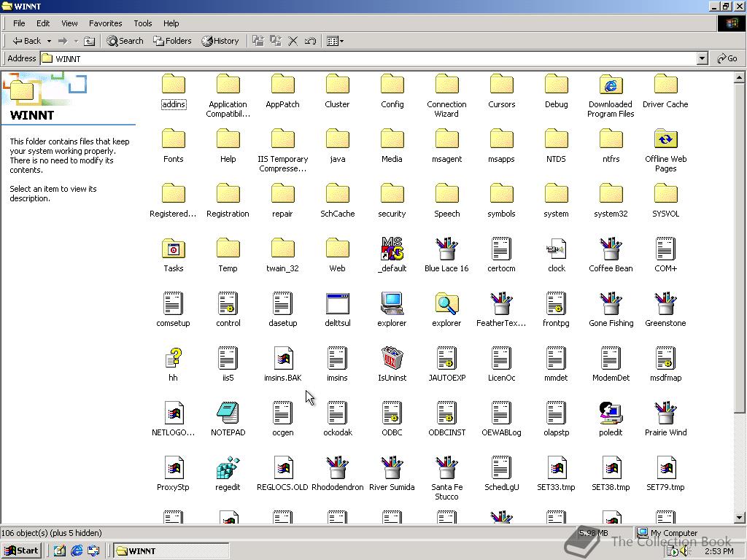Select the Tasks folder icon
The height and width of the screenshot is (560, 747).
click(x=174, y=249)
